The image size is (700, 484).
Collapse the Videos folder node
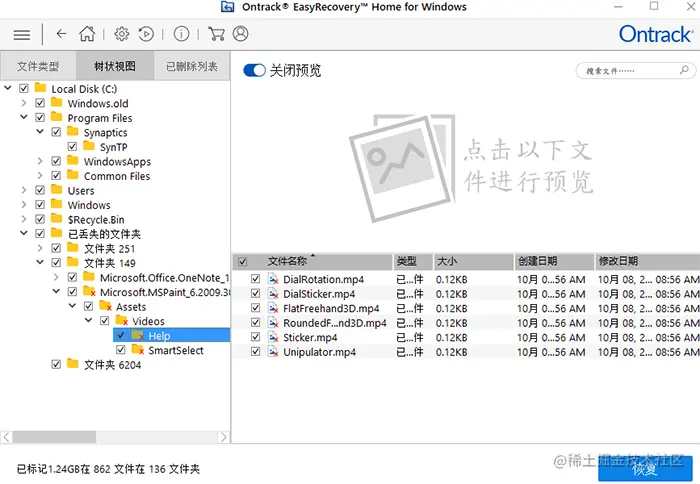pos(88,320)
